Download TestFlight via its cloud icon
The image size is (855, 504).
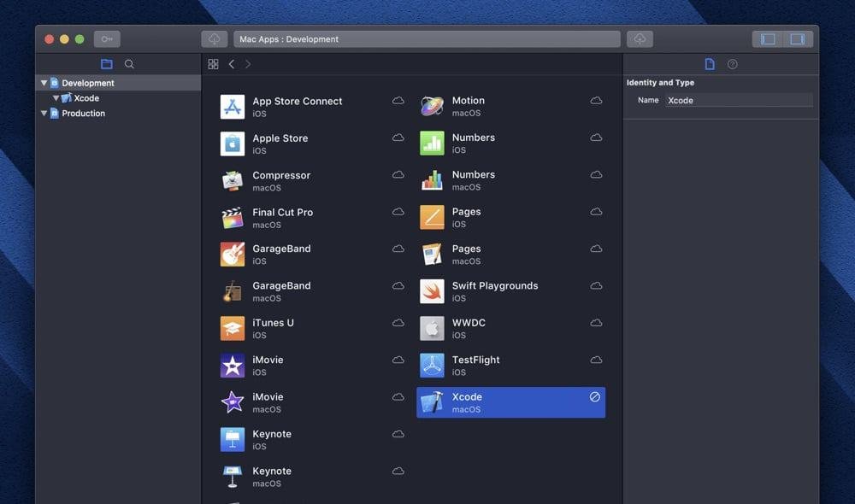point(596,360)
